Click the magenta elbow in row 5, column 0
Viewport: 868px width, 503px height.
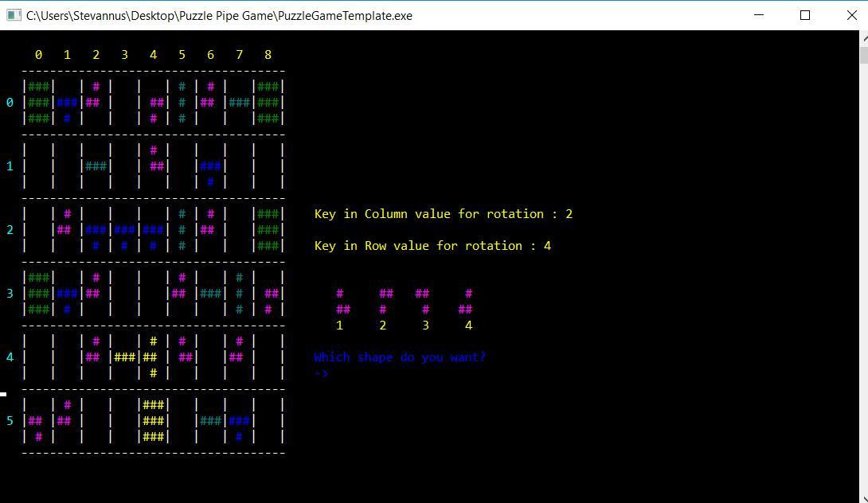tap(35, 427)
